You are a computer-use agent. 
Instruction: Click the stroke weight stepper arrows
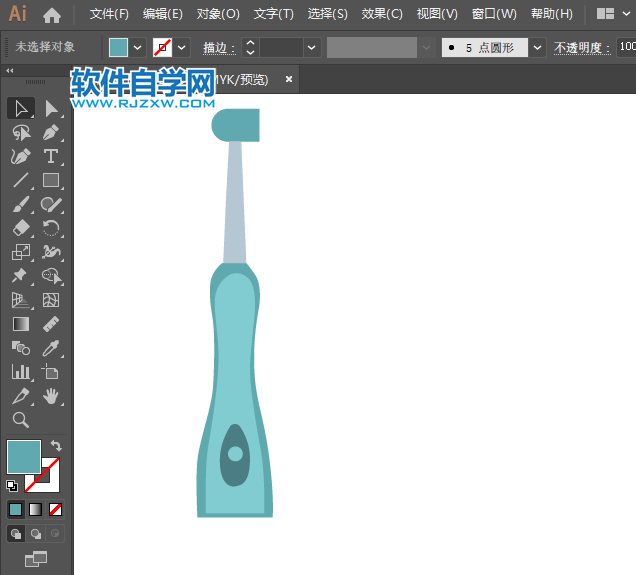point(250,47)
